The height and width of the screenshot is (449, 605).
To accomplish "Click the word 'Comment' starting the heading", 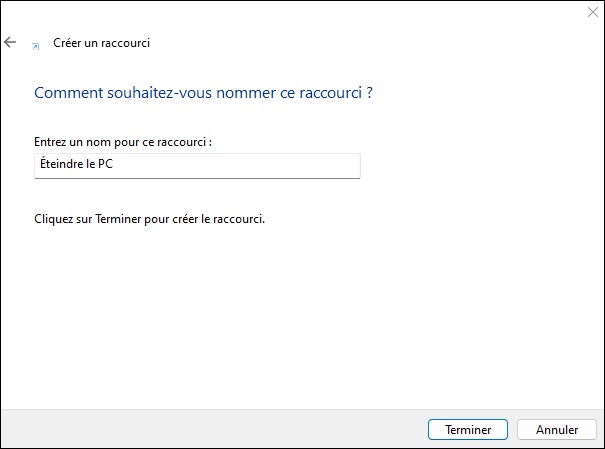I will tap(69, 93).
